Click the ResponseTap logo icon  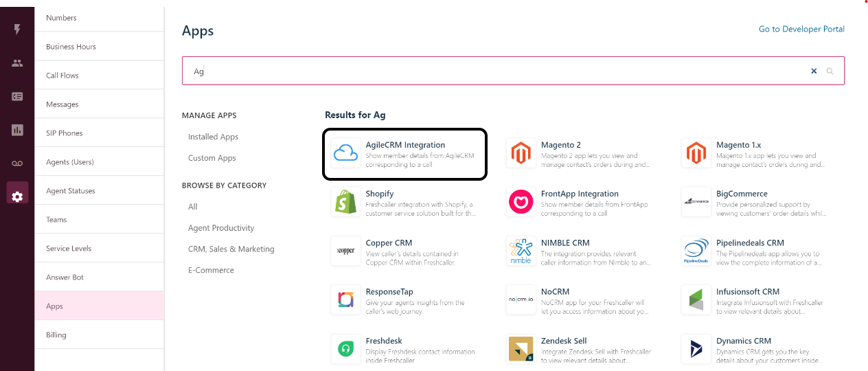(345, 300)
